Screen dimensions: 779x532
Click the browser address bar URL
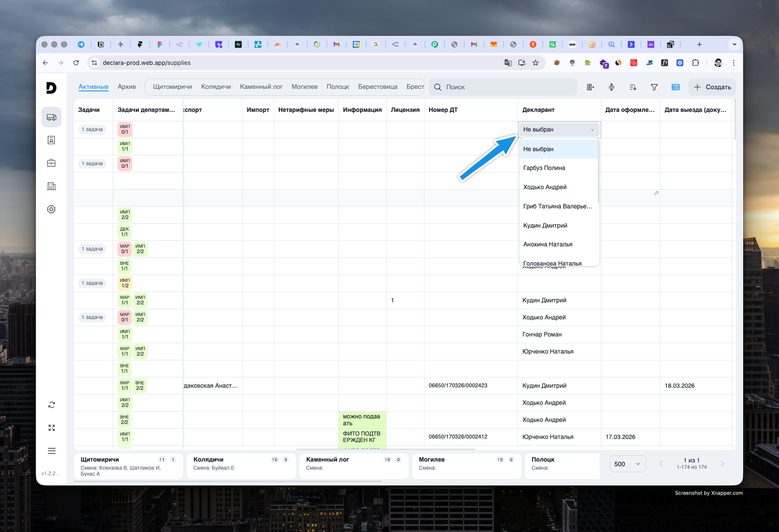click(x=147, y=63)
